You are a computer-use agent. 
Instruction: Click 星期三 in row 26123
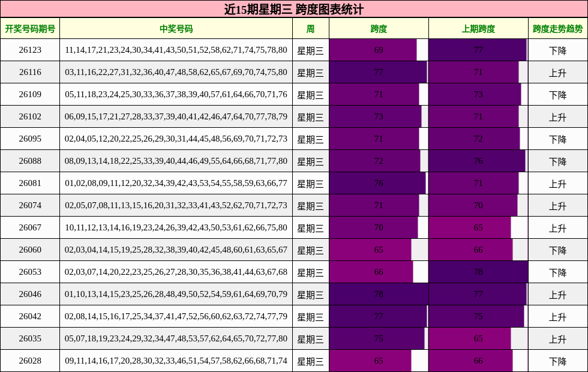311,50
